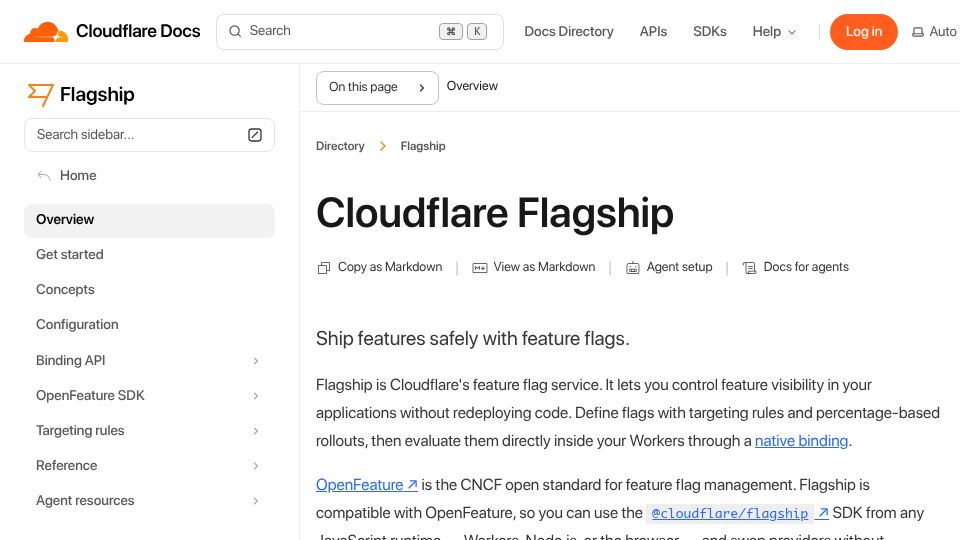Focus the Search sidebar input field
Viewport: 960px width, 540px height.
pyautogui.click(x=149, y=135)
